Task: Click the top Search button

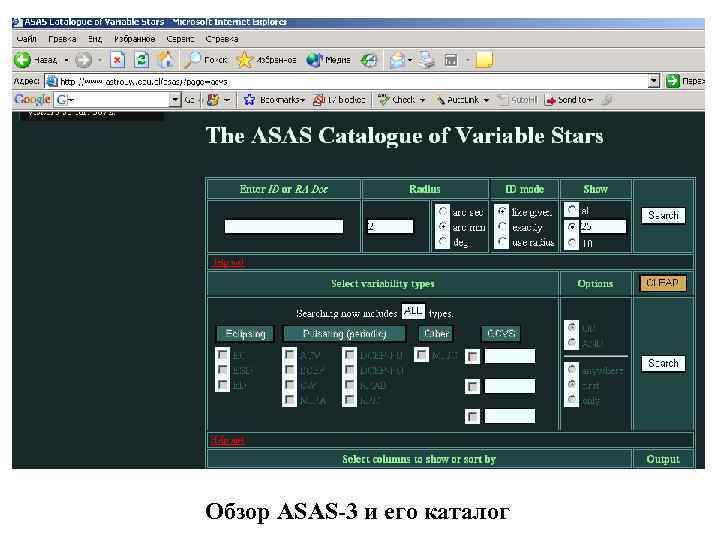Action: point(663,215)
